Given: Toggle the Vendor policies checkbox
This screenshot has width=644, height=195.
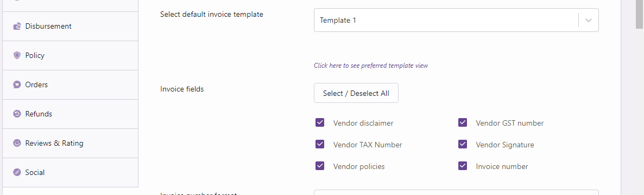Looking at the screenshot, I should [320, 166].
